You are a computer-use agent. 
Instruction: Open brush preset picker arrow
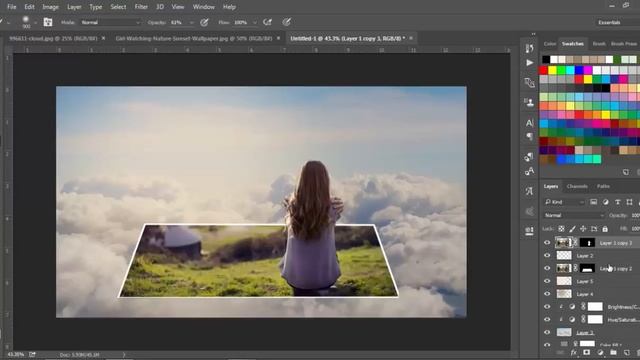(x=36, y=22)
